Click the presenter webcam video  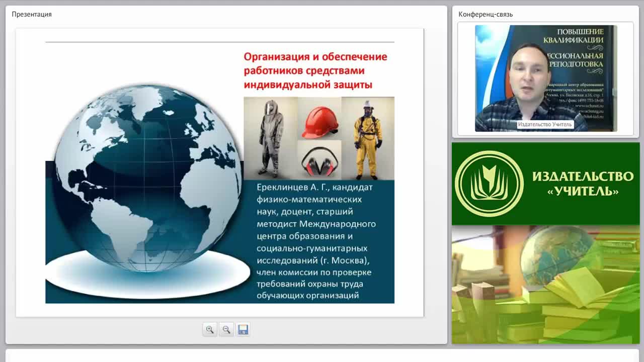point(546,78)
